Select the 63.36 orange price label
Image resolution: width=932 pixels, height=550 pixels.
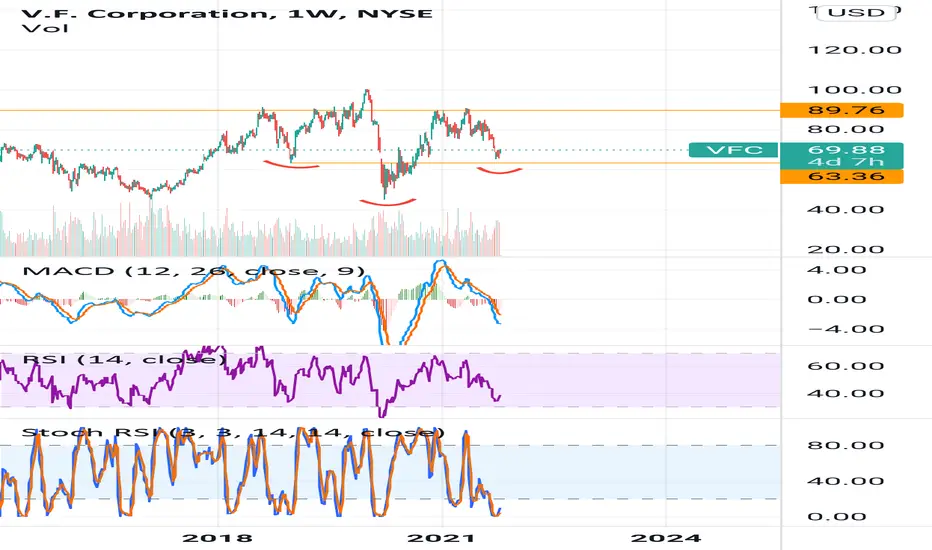pyautogui.click(x=842, y=176)
